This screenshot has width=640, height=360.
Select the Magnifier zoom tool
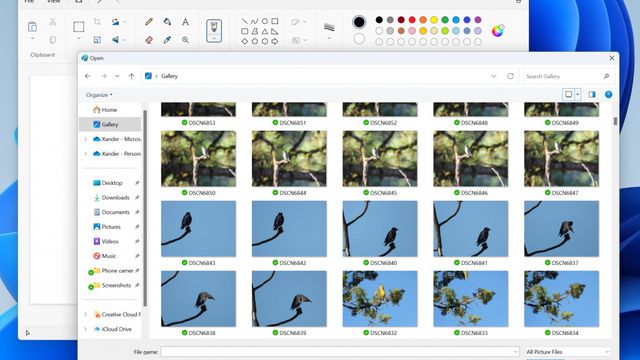pos(185,40)
